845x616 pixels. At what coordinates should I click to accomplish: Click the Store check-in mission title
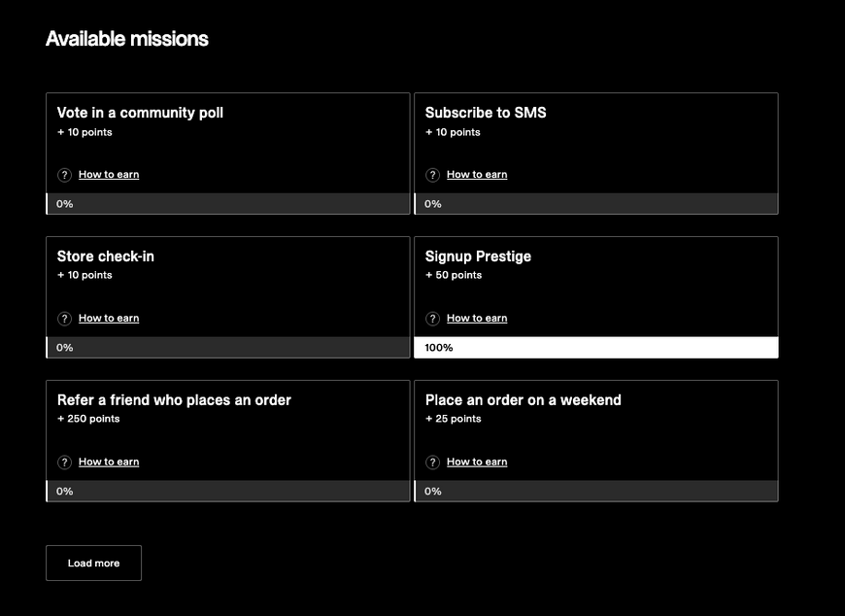point(105,257)
